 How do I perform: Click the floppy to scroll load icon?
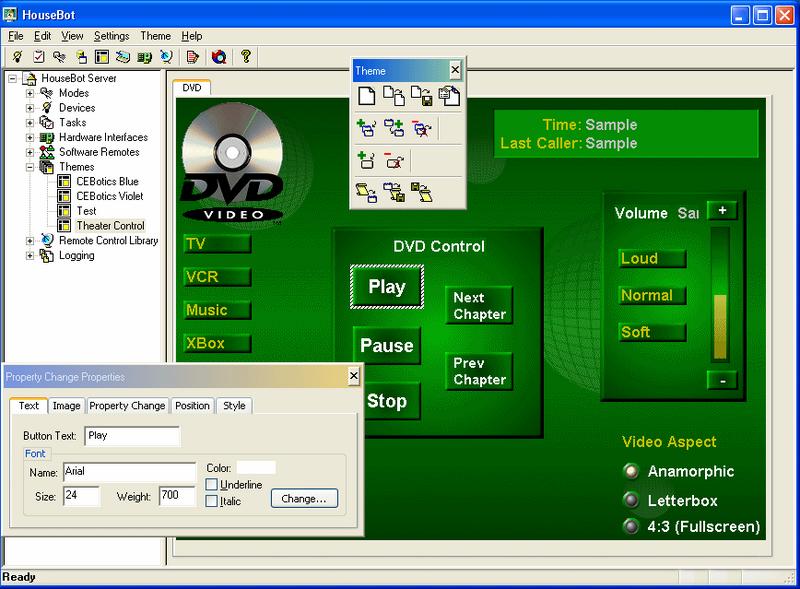coord(421,192)
